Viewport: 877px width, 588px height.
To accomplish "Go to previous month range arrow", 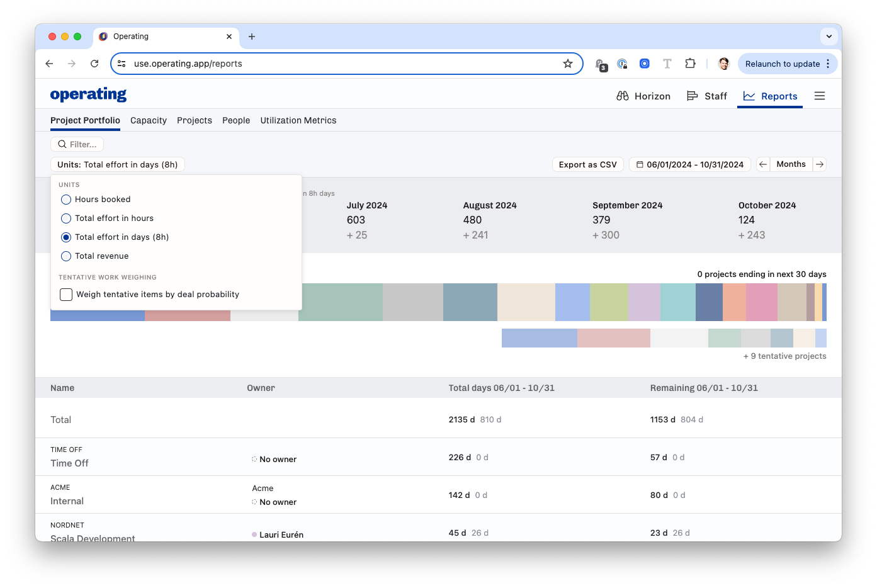I will [762, 164].
